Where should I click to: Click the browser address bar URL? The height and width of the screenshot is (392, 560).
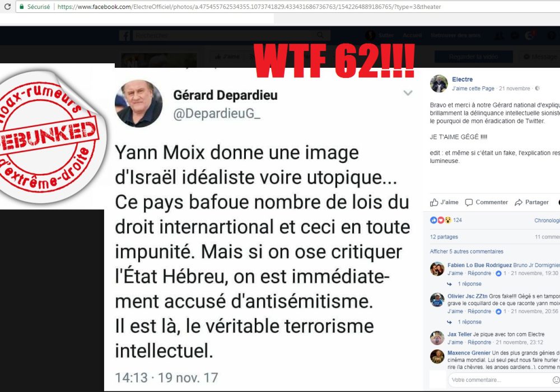click(249, 7)
